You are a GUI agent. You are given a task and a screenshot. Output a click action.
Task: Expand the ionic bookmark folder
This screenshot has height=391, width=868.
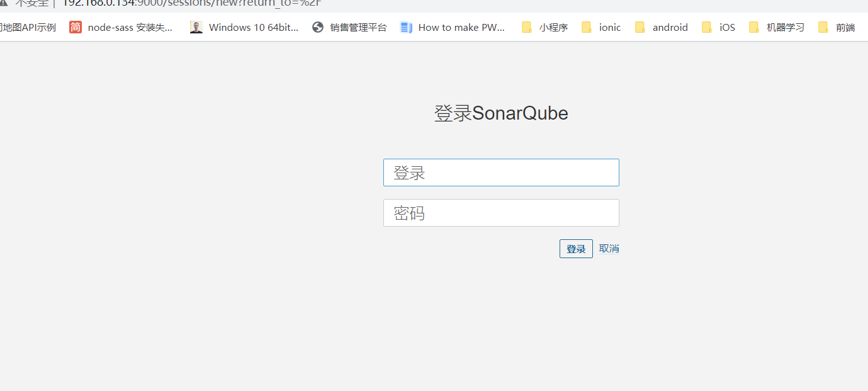tap(609, 27)
